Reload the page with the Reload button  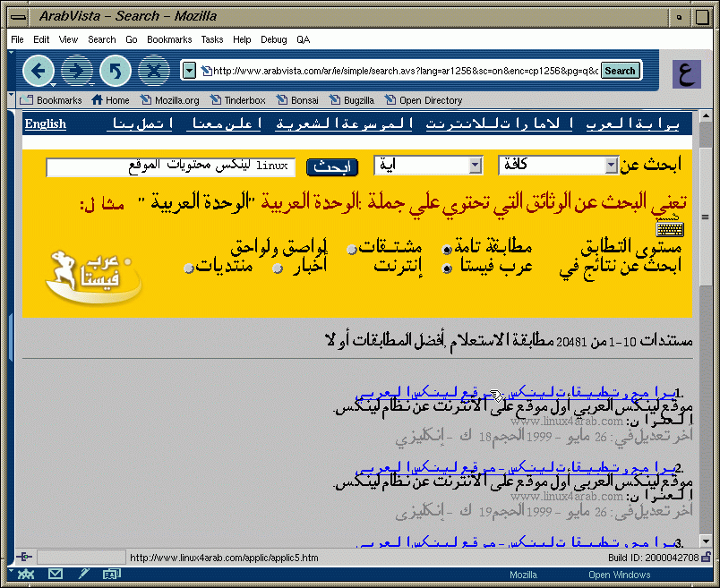pyautogui.click(x=116, y=71)
